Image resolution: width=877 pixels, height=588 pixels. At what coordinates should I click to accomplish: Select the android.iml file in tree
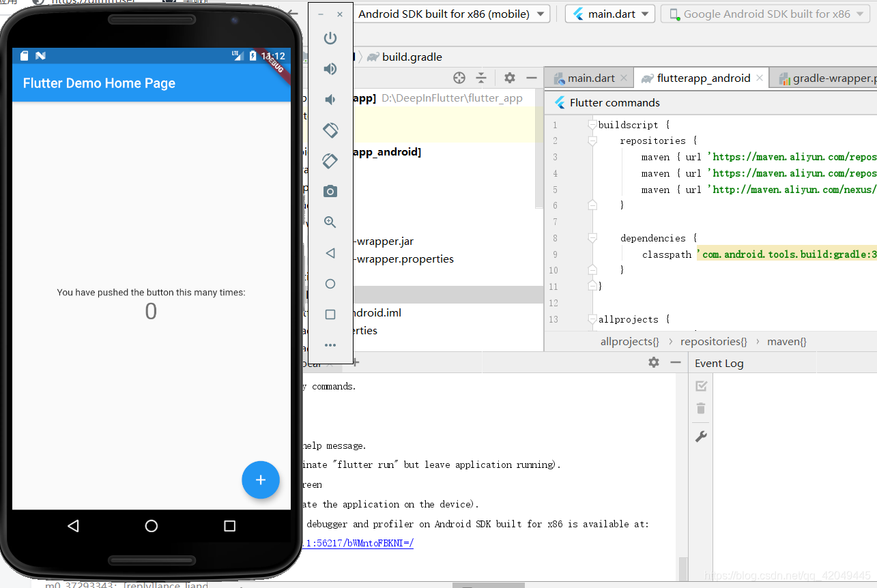(x=377, y=312)
